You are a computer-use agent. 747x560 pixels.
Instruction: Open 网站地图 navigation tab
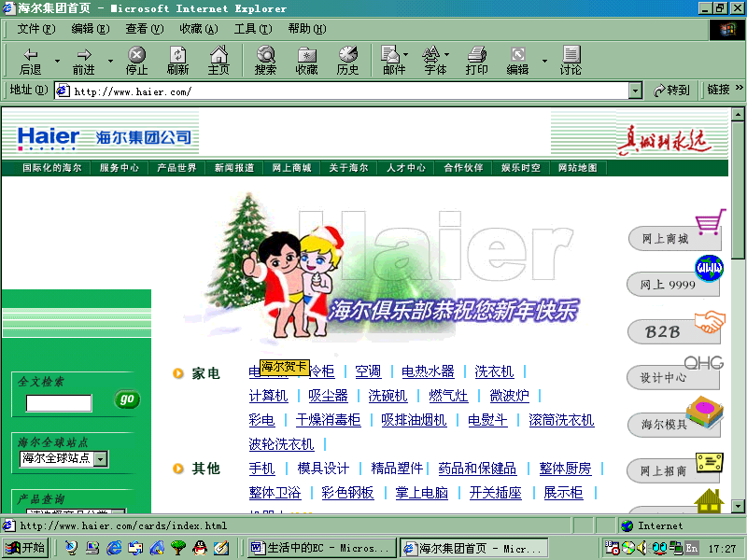(577, 168)
